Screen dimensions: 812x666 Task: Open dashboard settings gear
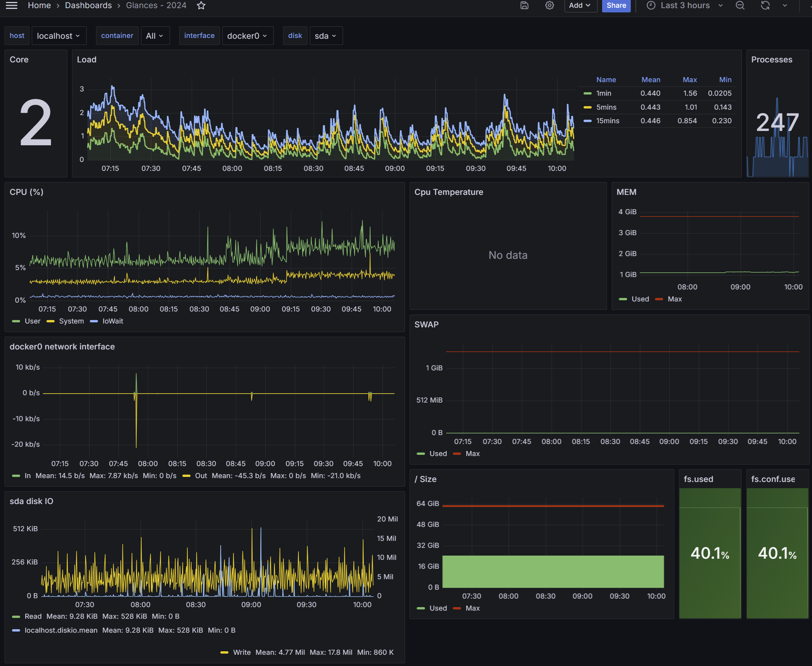[549, 5]
